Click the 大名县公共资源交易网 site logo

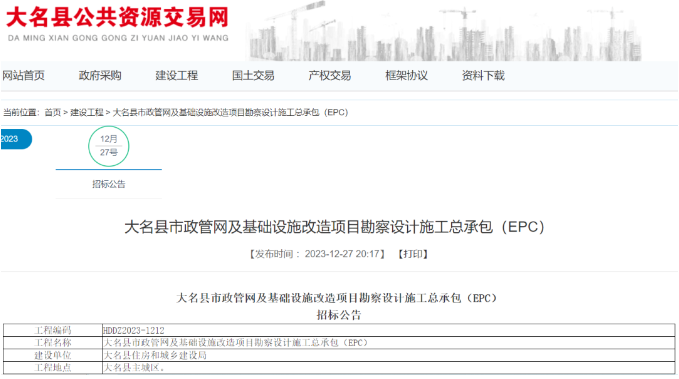117,24
